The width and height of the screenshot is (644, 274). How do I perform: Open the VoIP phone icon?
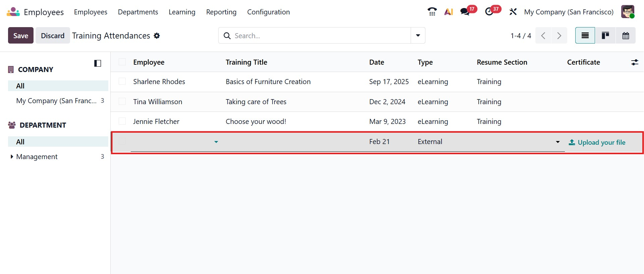coord(432,12)
